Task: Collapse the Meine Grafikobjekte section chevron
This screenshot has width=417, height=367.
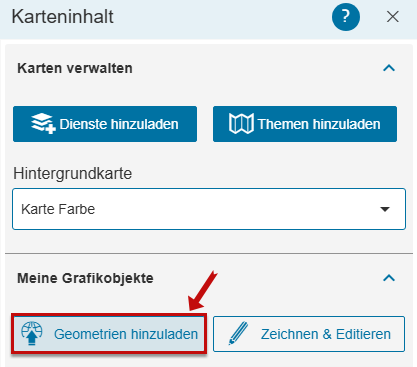Action: coord(389,278)
